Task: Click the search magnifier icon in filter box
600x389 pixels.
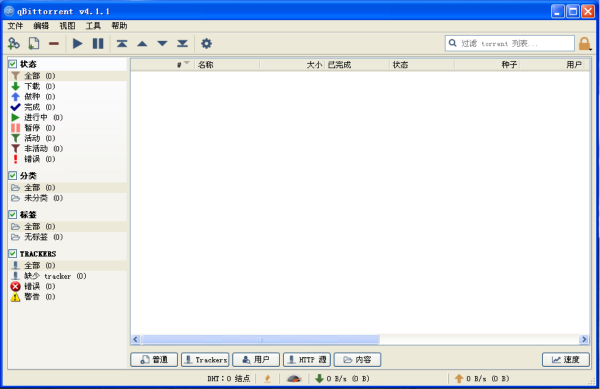Action: (x=453, y=43)
